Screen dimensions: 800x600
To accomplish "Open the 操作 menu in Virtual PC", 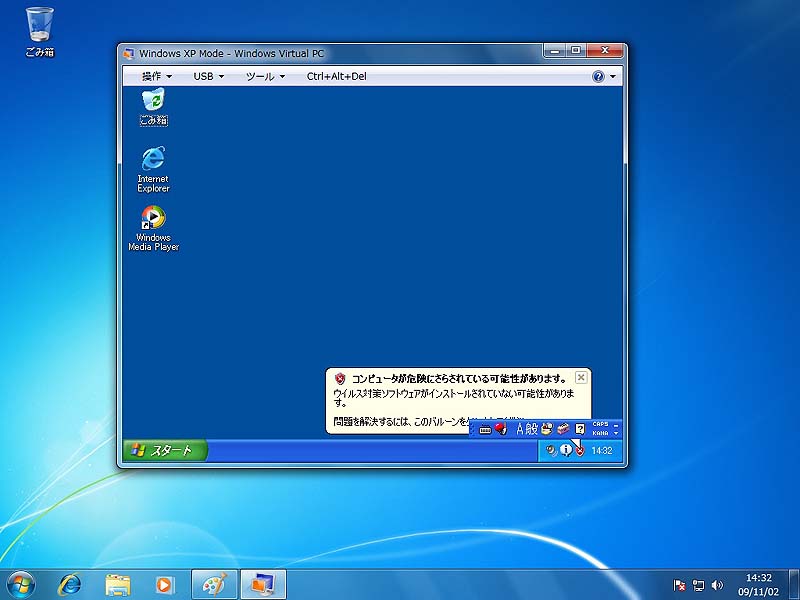I will 151,75.
